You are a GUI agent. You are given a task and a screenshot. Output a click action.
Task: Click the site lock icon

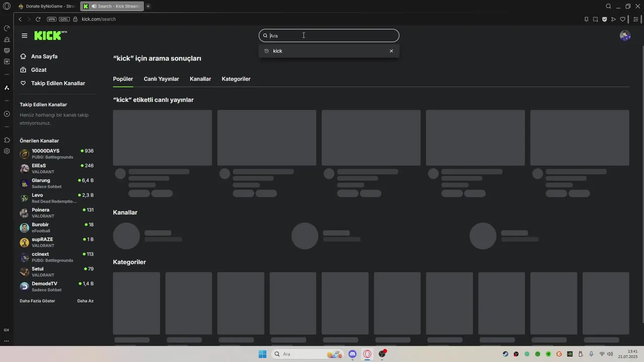point(75,19)
